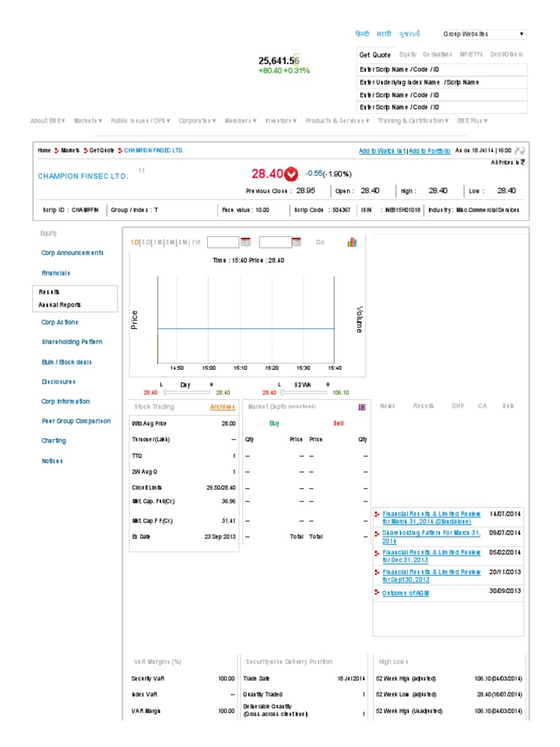Open Bulk / Block deals in sidebar

click(66, 362)
